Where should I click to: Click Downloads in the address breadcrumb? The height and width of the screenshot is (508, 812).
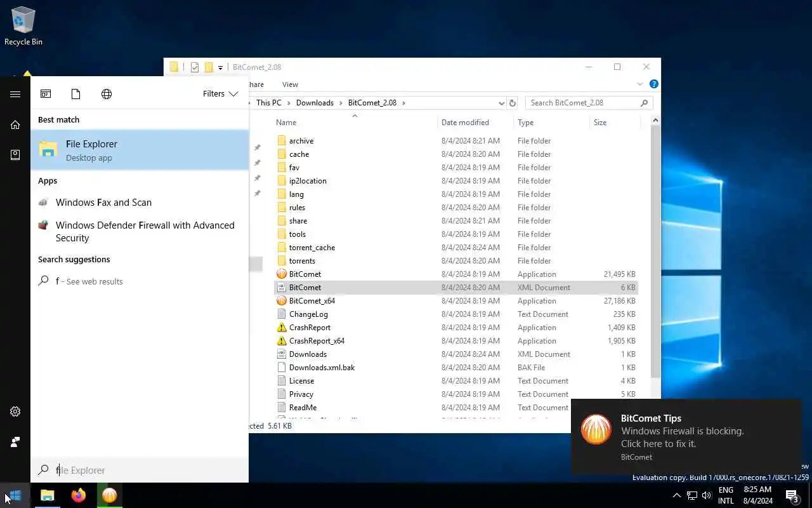tap(315, 103)
